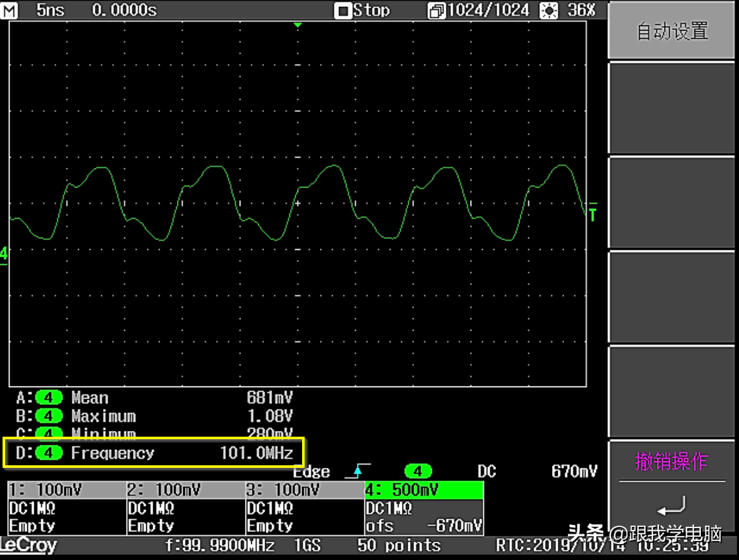The height and width of the screenshot is (560, 739).
Task: Click the 1024/1024 history memory icon
Action: tap(436, 11)
